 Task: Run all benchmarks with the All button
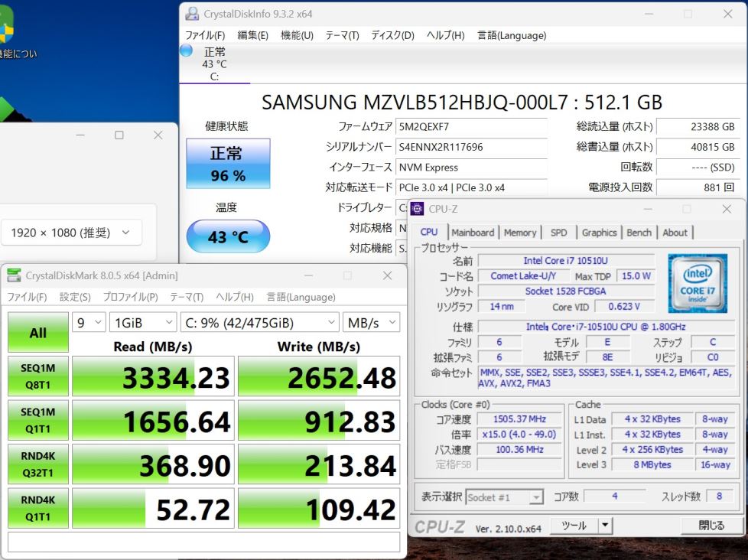coord(38,333)
